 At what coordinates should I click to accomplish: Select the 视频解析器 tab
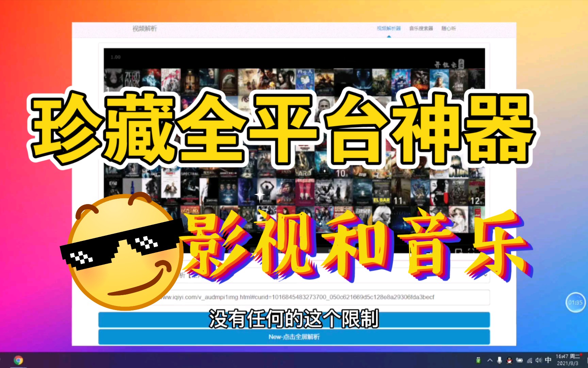(389, 28)
